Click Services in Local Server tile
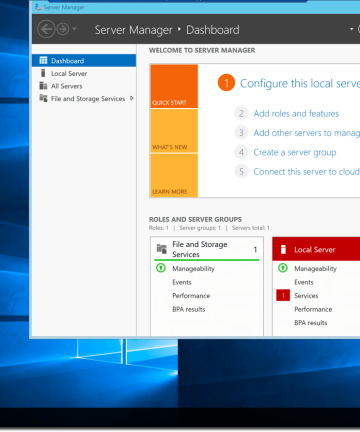Screen dimensions: 360x432 click(x=306, y=296)
